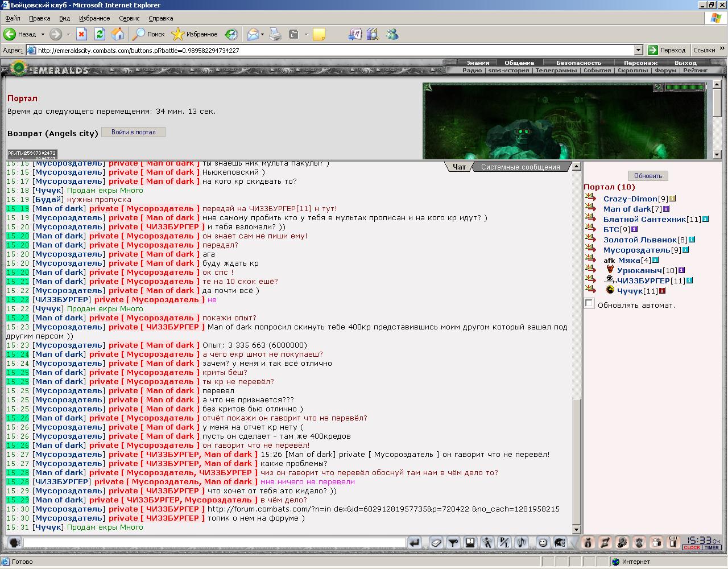Click the Windows flag logo in the menu bar corner
728x569 pixels.
click(715, 18)
